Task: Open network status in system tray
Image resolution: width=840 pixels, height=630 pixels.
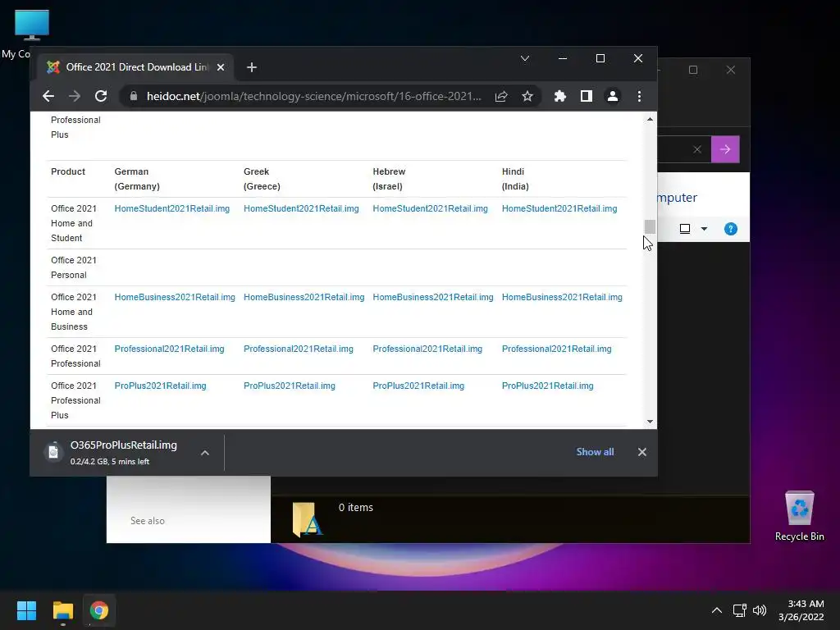Action: click(x=739, y=610)
